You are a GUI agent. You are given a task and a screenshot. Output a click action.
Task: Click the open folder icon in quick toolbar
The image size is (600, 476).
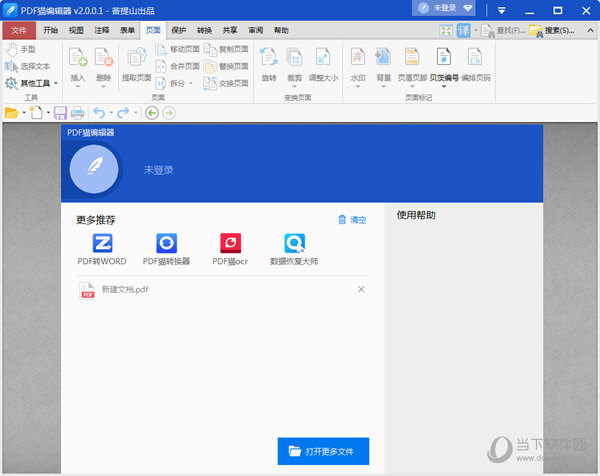11,113
